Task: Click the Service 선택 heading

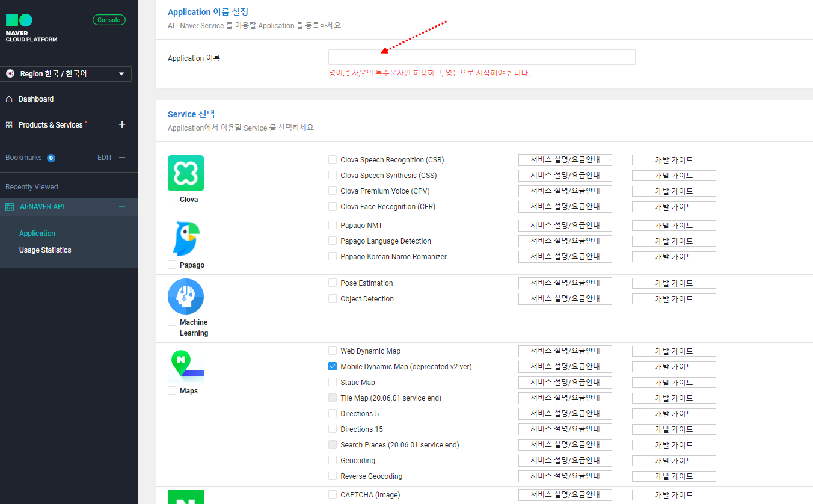Action: click(x=191, y=114)
